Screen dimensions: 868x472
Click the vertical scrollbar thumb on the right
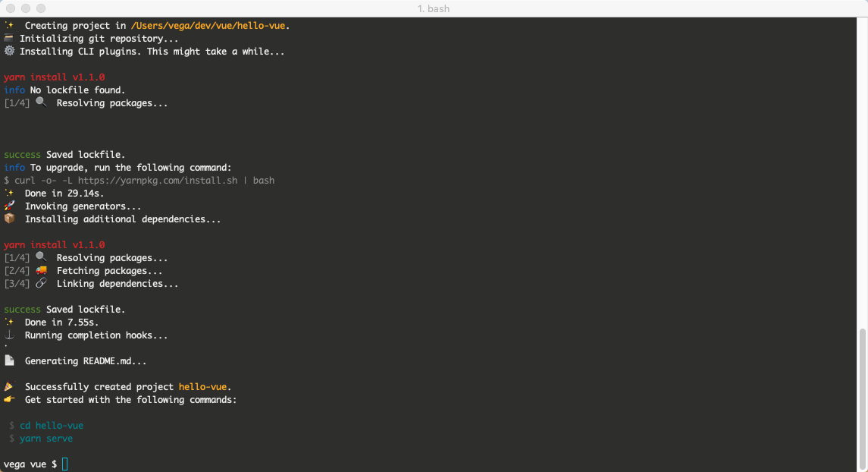[x=863, y=396]
